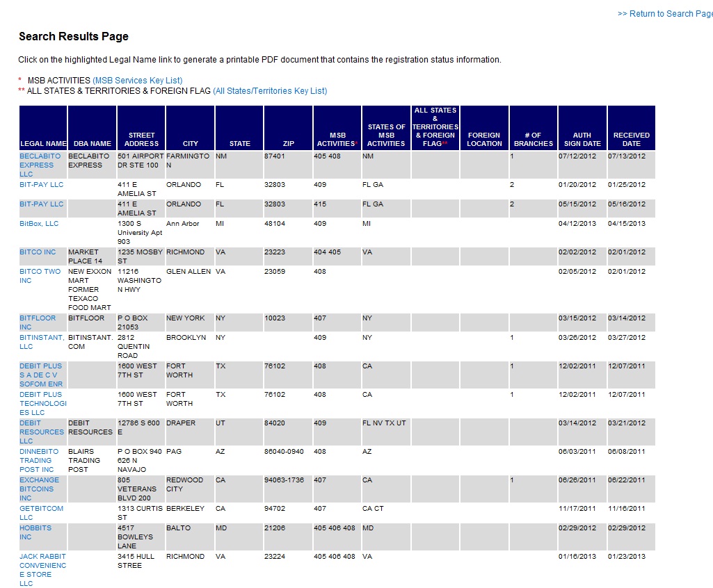Screen dimensions: 713x588
Task: Open the BITINSTANT, LLC link
Action: 42,342
